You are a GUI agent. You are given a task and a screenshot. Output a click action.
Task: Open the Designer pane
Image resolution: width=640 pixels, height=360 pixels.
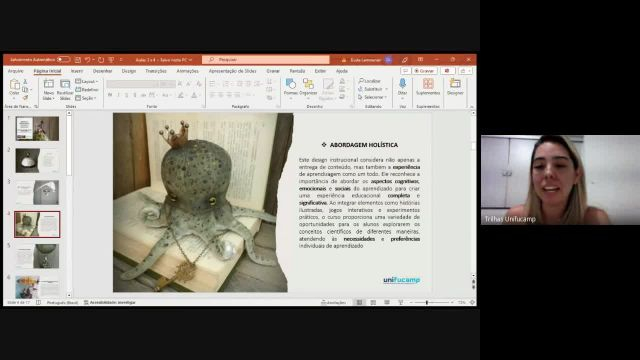coord(455,87)
